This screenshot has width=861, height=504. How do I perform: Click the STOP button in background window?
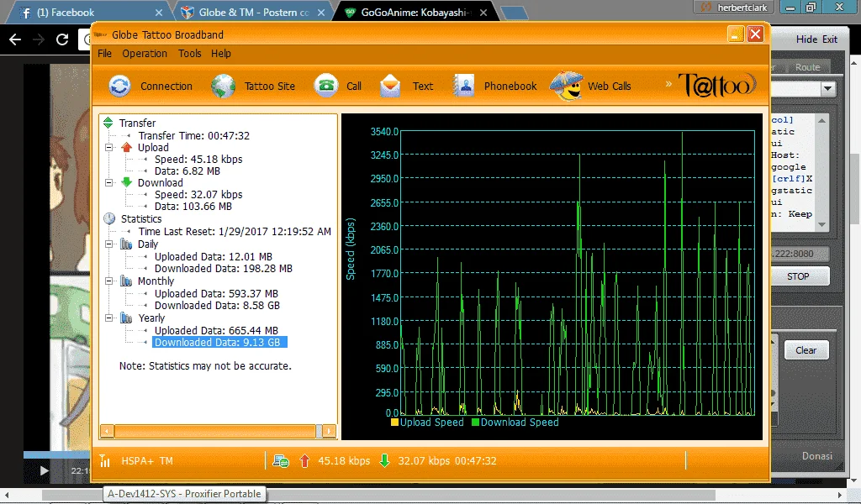(x=799, y=276)
